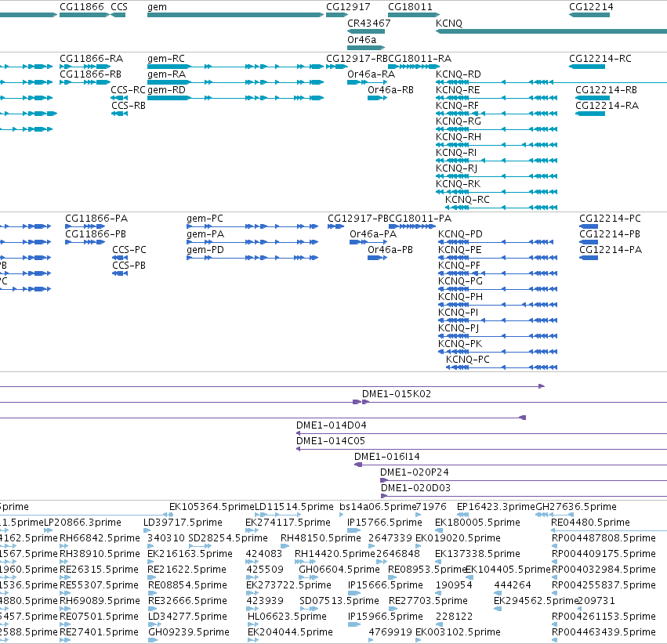Click clone DME1-014D04

331,425
